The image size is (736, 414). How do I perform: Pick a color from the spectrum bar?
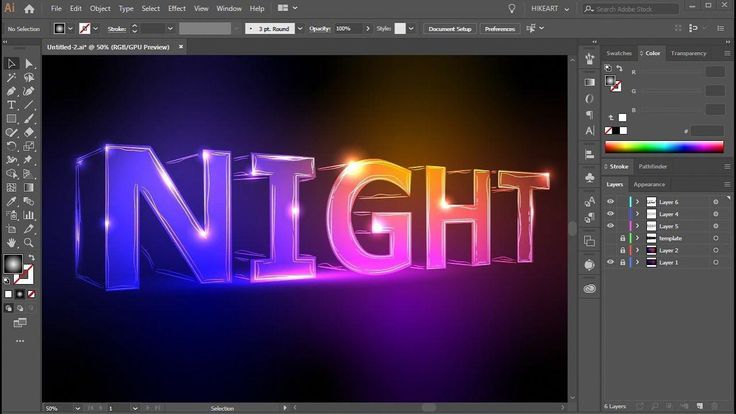(664, 146)
